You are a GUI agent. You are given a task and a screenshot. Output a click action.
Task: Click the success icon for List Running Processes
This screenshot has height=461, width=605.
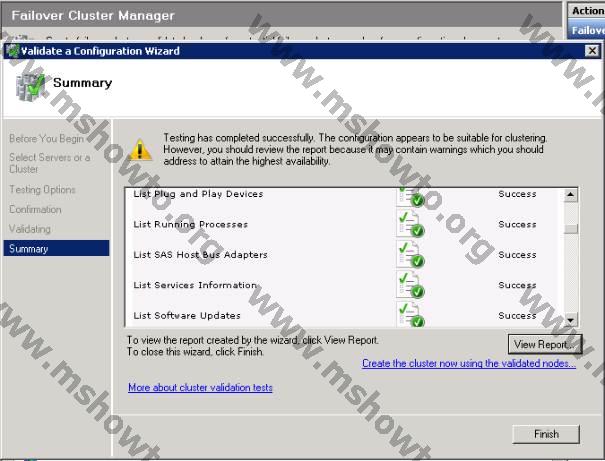click(x=411, y=224)
